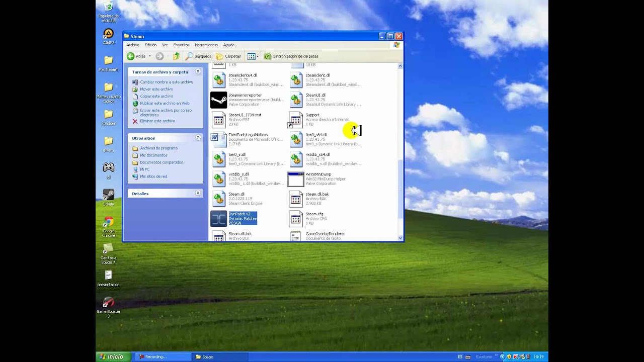Open Mis documentos link
The image size is (644, 362).
click(153, 155)
